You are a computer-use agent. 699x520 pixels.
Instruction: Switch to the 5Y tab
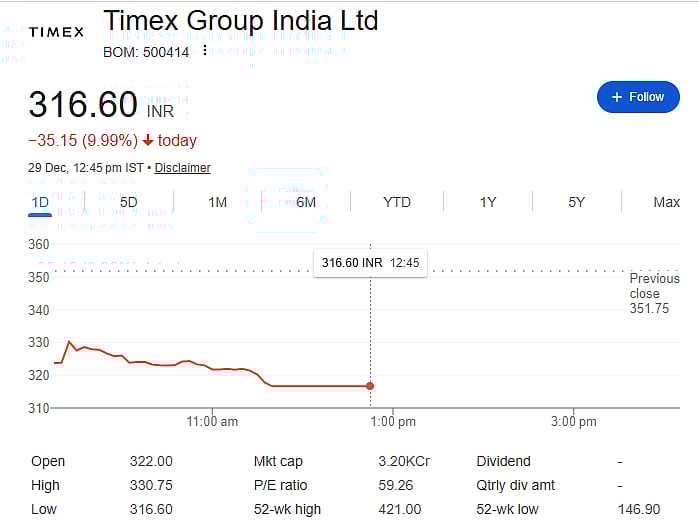[x=576, y=202]
